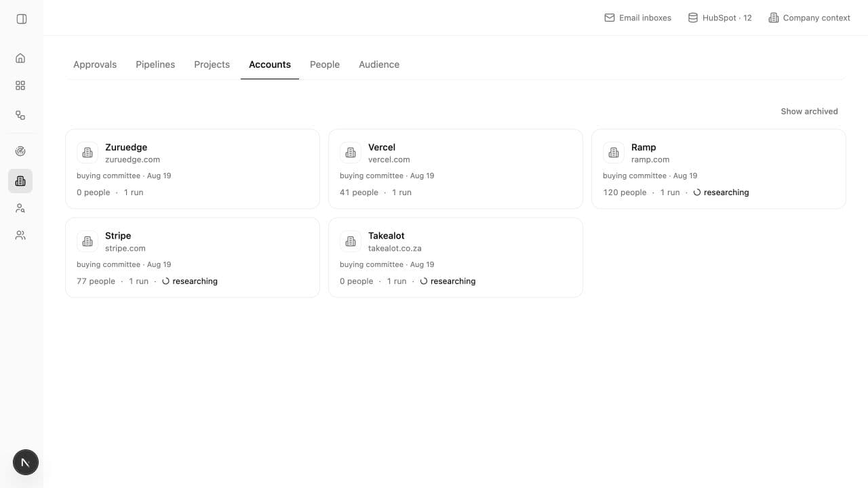
Task: Click the Zuruedge company building icon
Action: click(87, 152)
